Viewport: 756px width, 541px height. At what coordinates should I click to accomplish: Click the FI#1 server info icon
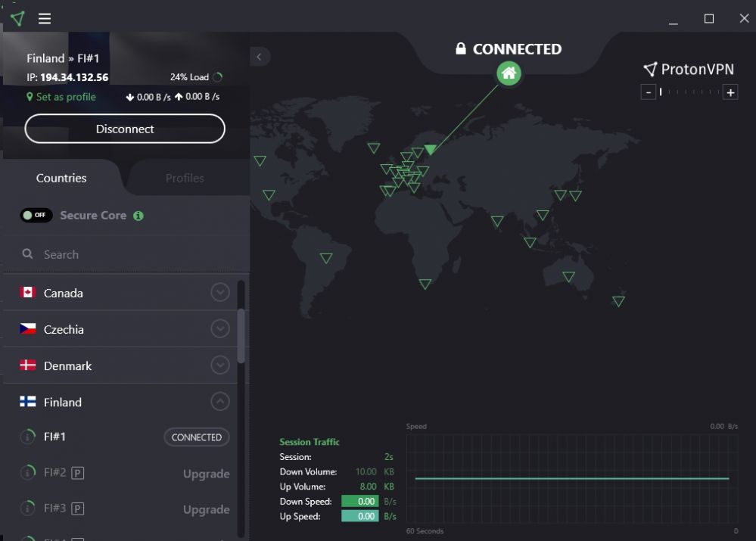pos(28,437)
